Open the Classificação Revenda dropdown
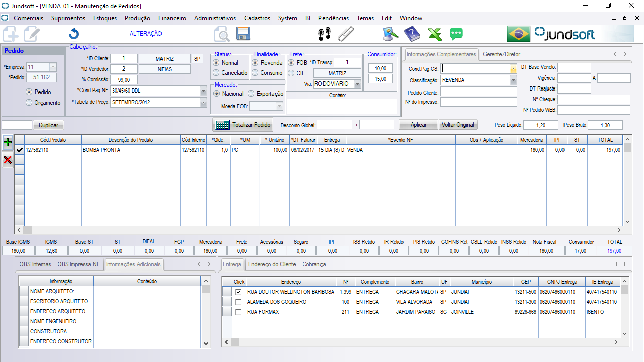The image size is (644, 362). pos(513,80)
